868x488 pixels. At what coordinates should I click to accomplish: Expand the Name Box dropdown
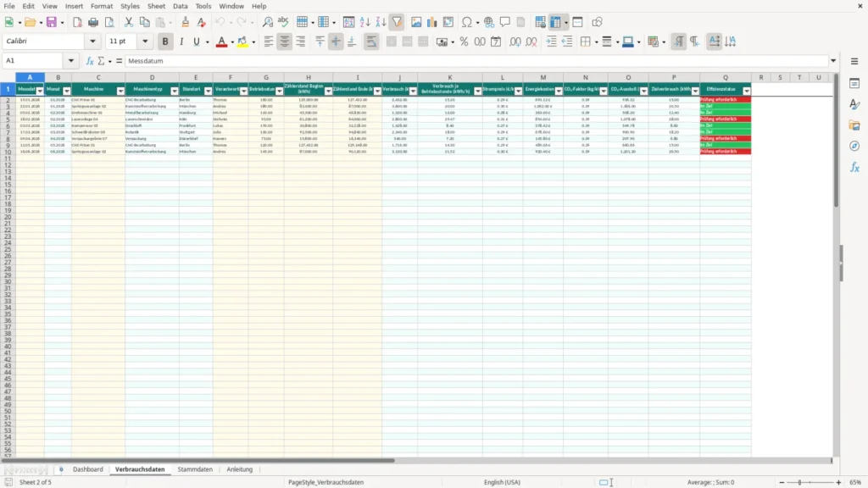tap(71, 61)
